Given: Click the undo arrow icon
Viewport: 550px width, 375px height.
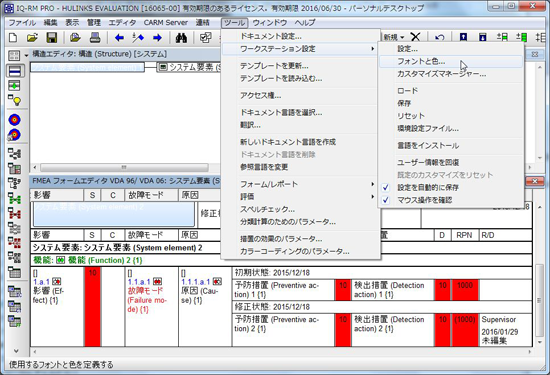Looking at the screenshot, I should 440,37.
